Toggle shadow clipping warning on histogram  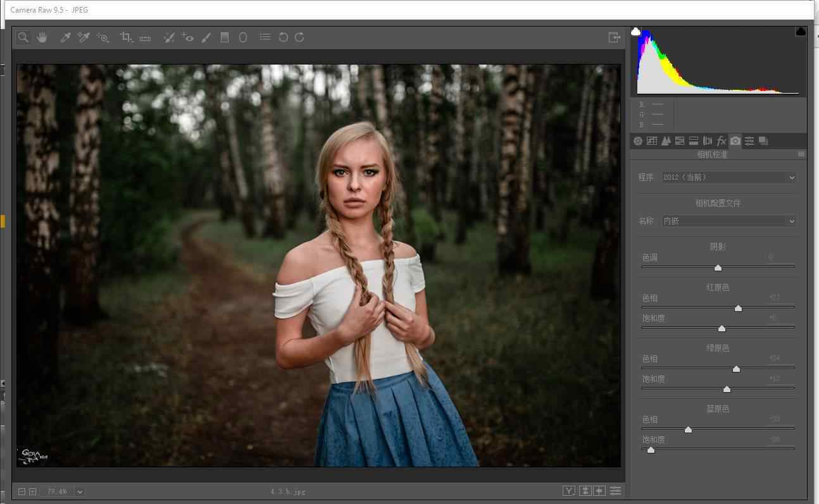636,32
